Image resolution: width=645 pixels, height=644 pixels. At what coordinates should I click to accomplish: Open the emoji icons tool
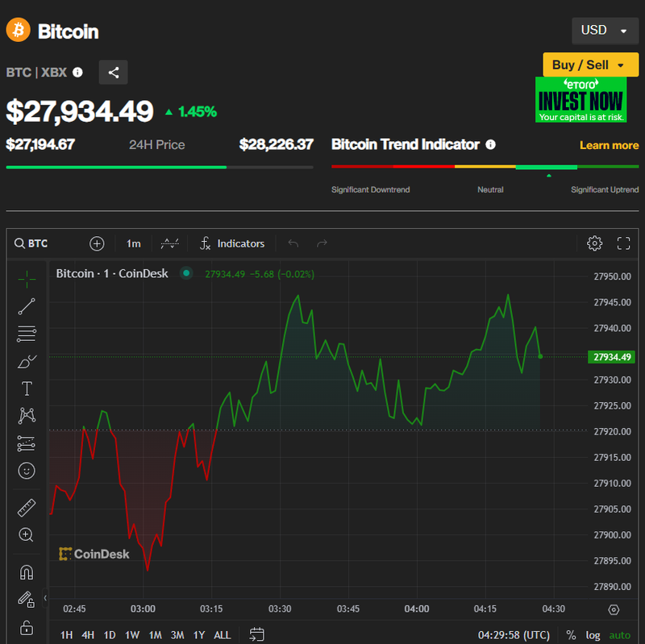click(x=27, y=470)
